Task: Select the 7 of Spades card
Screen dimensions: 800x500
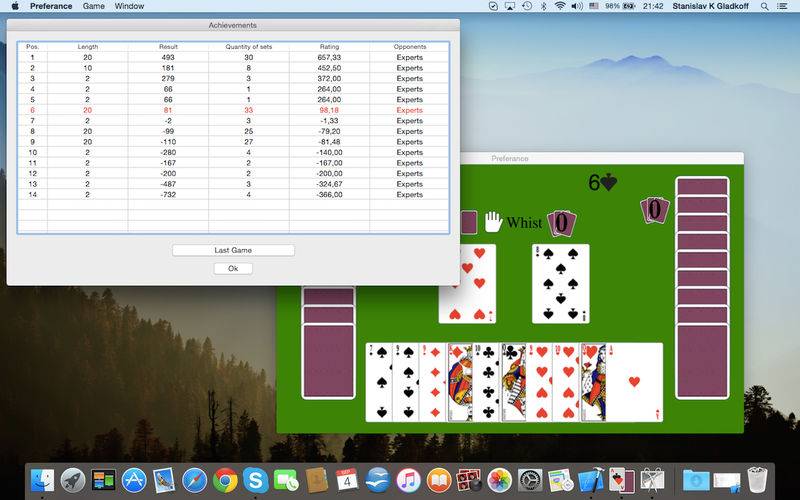Action: (x=379, y=382)
